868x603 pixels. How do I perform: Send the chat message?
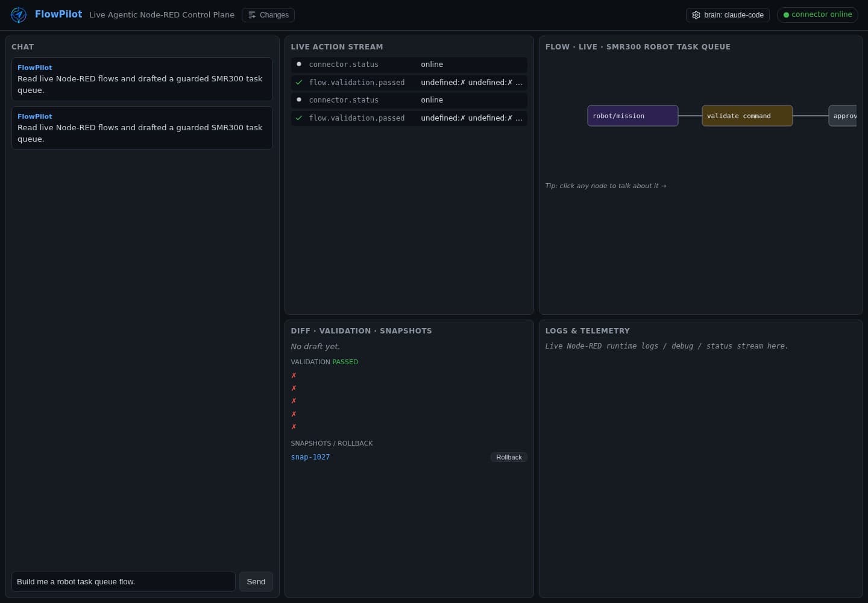click(256, 582)
